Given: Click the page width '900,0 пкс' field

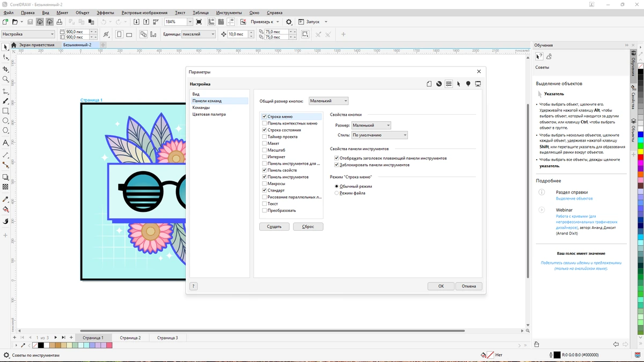Looking at the screenshot, I should 77,32.
